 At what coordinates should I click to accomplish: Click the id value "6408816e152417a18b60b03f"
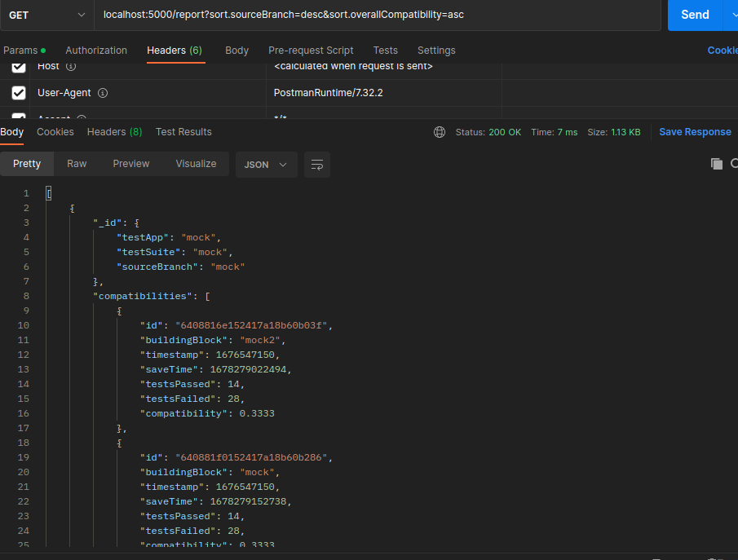(251, 325)
